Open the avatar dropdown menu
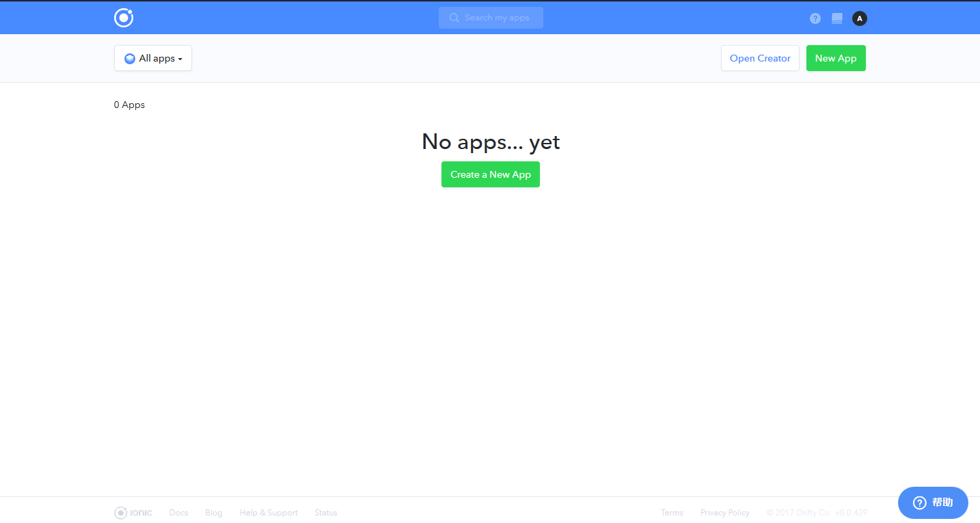Viewport: 980px width, 523px height. [859, 18]
